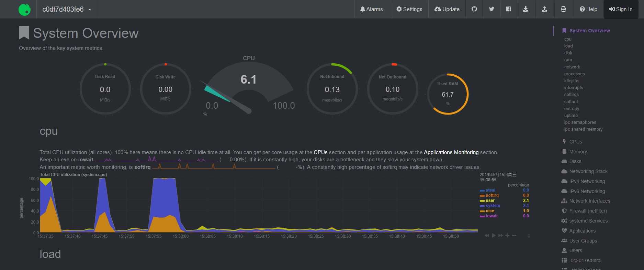
Task: Click the IPv6 Networking cloud icon
Action: click(x=564, y=191)
